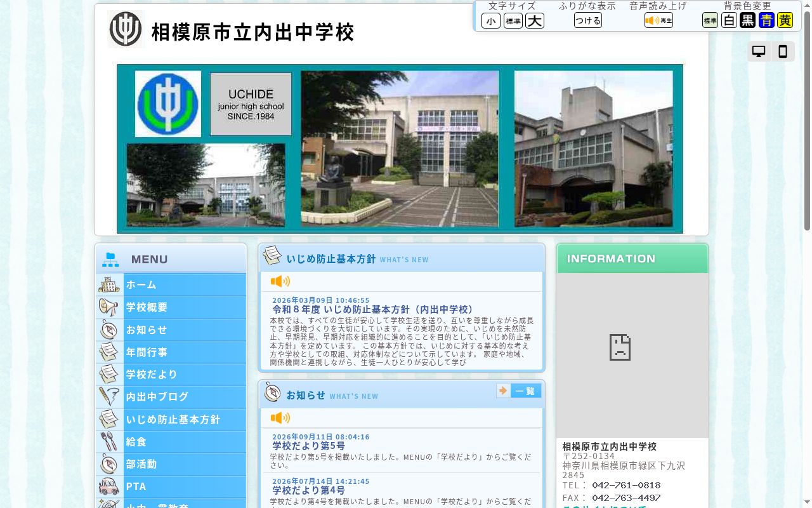Open 学校だより第5号 news item
812x508 pixels.
click(x=308, y=446)
